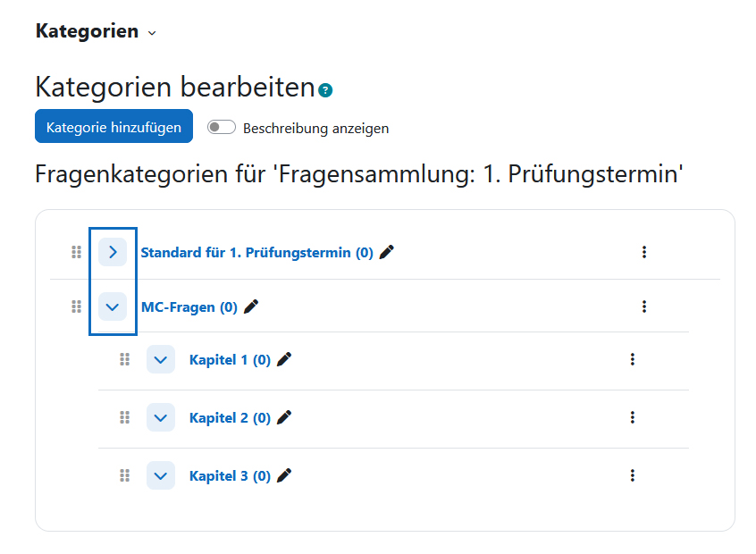This screenshot has height=554, width=756.
Task: Click the Fragenkategorien für 'Fragensammlung: 1. Prüfungstermin' heading
Action: click(359, 174)
